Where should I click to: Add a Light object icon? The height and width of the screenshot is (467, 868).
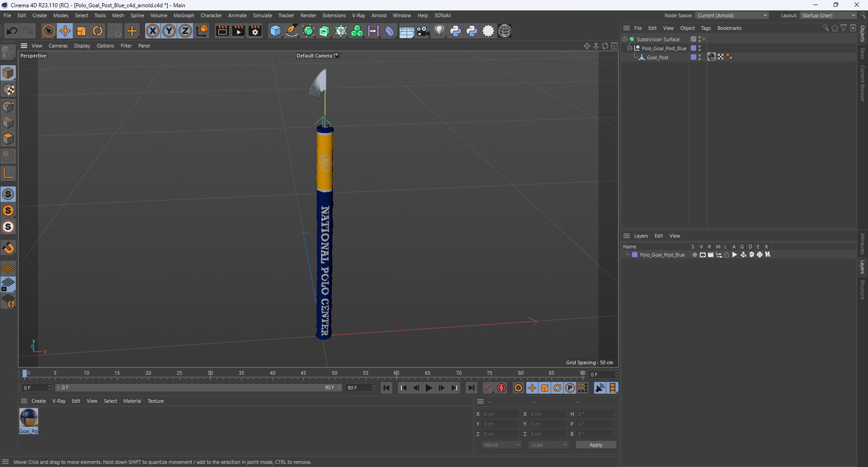[439, 31]
